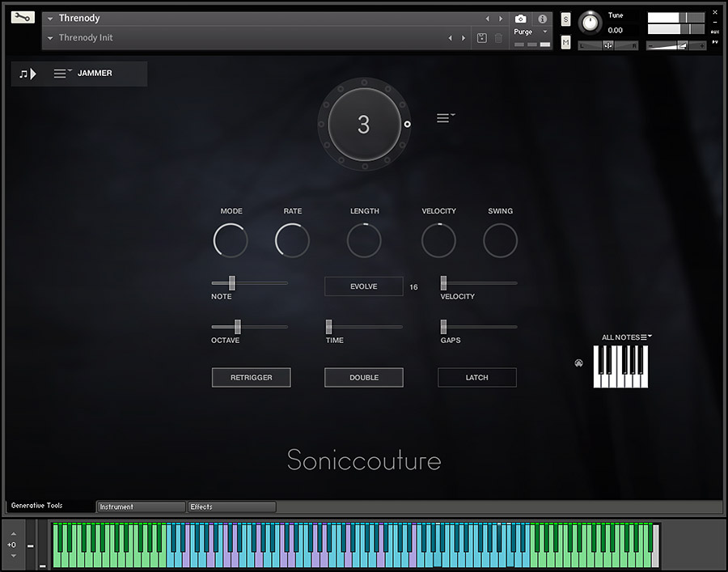This screenshot has height=572, width=728.
Task: Switch to the Effects tab
Action: pyautogui.click(x=231, y=506)
